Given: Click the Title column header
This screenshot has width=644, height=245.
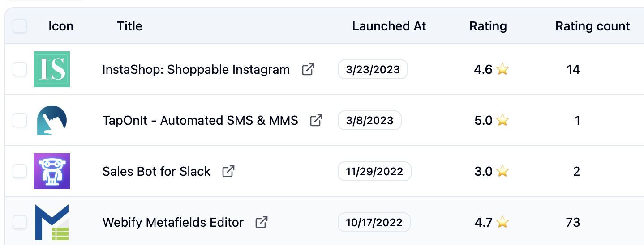Looking at the screenshot, I should coord(129,26).
